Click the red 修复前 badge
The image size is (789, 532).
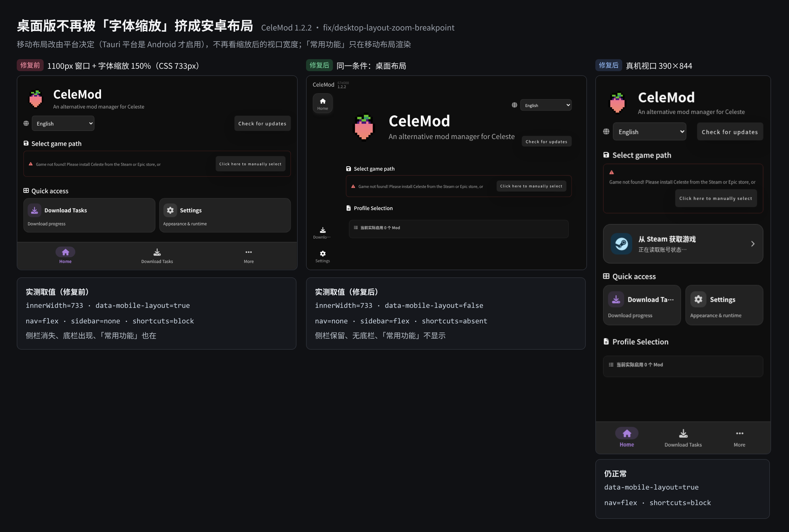30,65
